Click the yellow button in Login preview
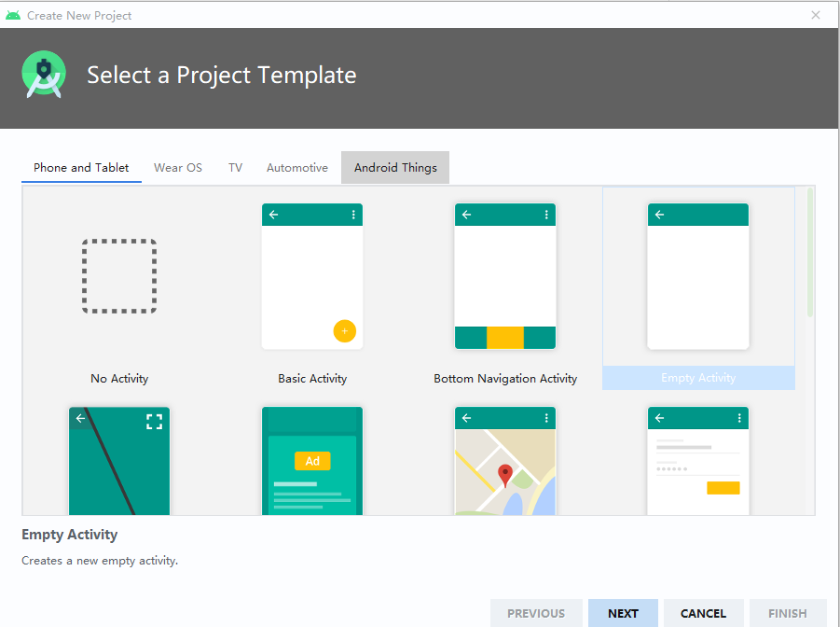The height and width of the screenshot is (627, 840). (x=723, y=488)
